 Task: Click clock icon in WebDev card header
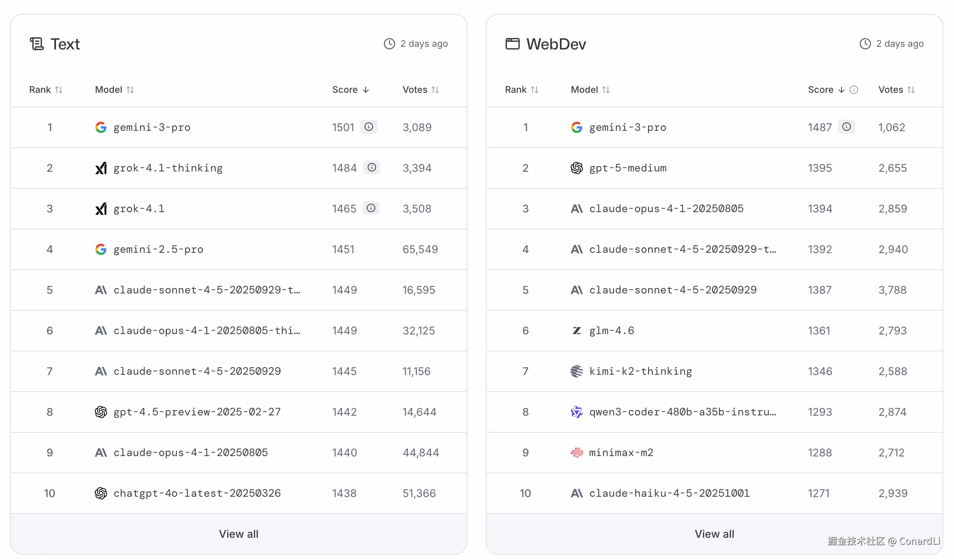tap(865, 44)
